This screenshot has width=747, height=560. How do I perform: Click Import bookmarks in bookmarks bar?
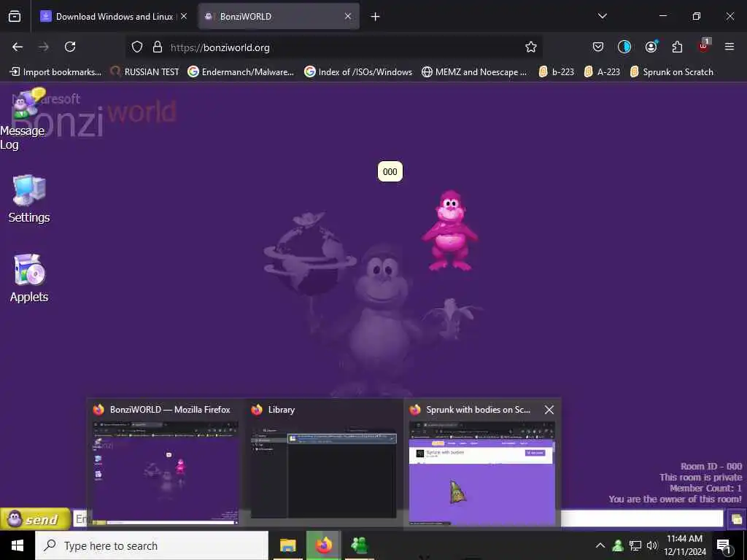tap(55, 72)
